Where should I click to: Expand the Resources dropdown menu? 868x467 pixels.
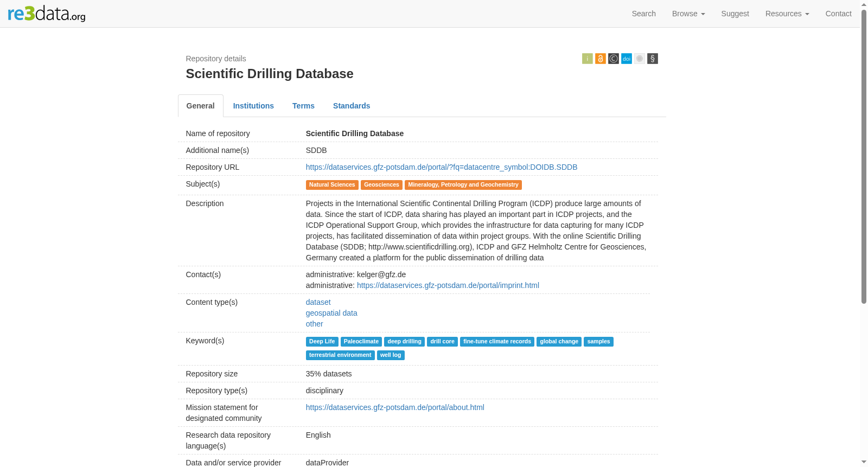pyautogui.click(x=787, y=14)
